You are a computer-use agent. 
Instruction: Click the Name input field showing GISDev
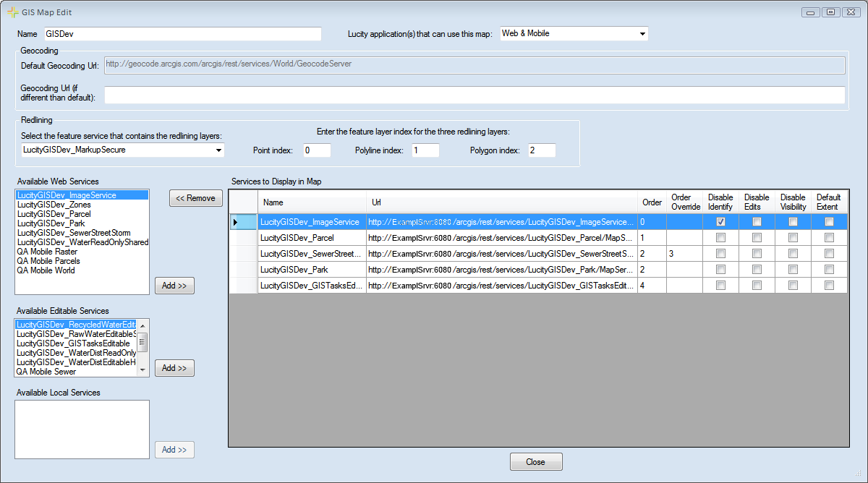point(181,33)
